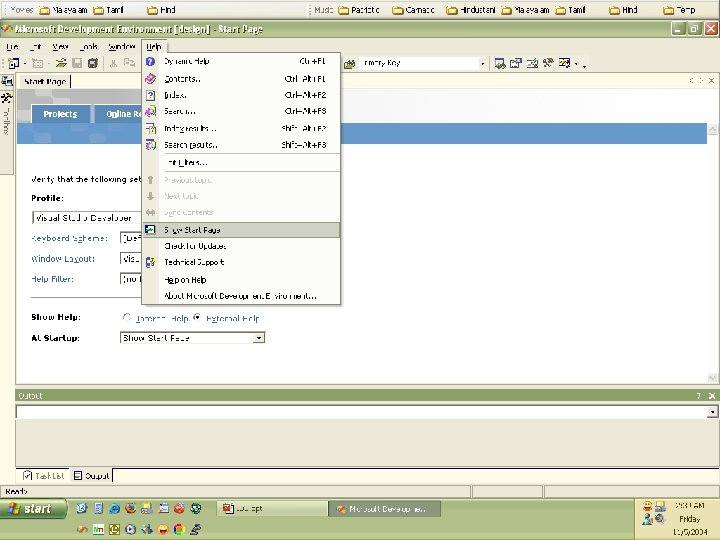Choose Help on Help menu entry
Image resolution: width=720 pixels, height=540 pixels.
click(x=241, y=280)
